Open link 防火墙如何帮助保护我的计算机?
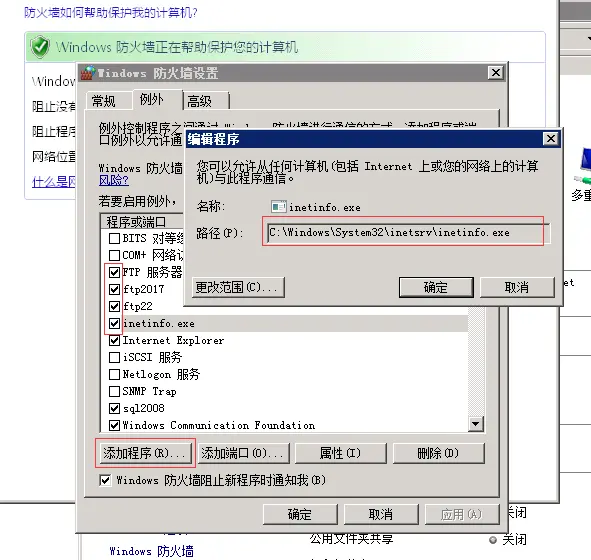The height and width of the screenshot is (560, 591). [x=111, y=13]
